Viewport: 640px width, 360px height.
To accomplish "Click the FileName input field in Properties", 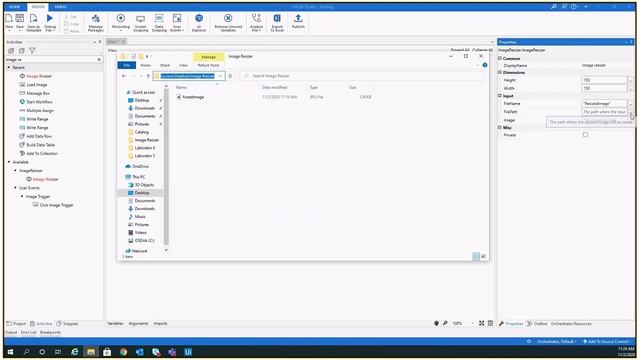I will coord(604,104).
